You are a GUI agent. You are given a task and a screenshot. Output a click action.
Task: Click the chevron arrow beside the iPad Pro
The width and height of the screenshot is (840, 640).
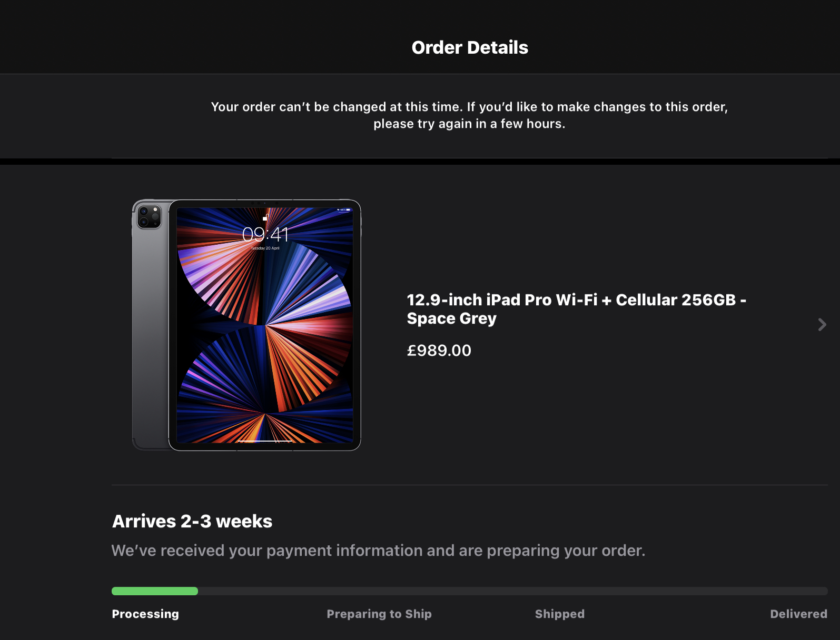[822, 325]
